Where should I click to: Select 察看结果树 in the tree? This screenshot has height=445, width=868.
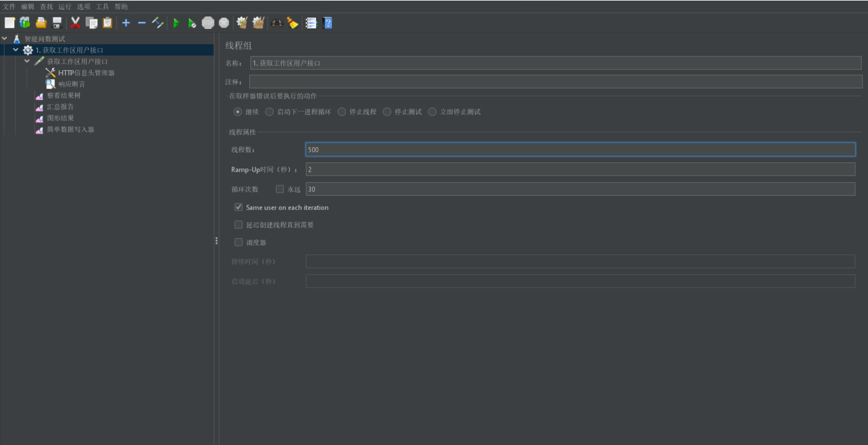tap(64, 96)
